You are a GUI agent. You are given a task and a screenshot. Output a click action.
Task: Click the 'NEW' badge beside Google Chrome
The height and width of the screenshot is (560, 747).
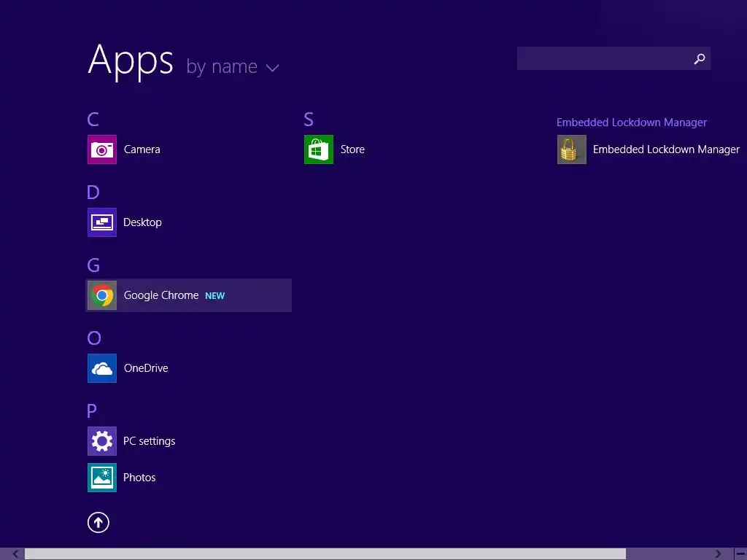(215, 296)
